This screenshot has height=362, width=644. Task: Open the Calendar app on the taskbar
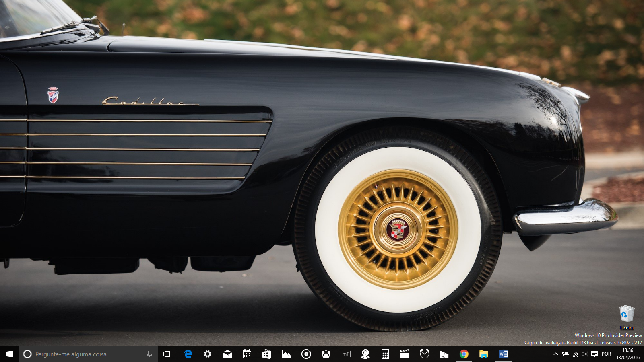(247, 354)
